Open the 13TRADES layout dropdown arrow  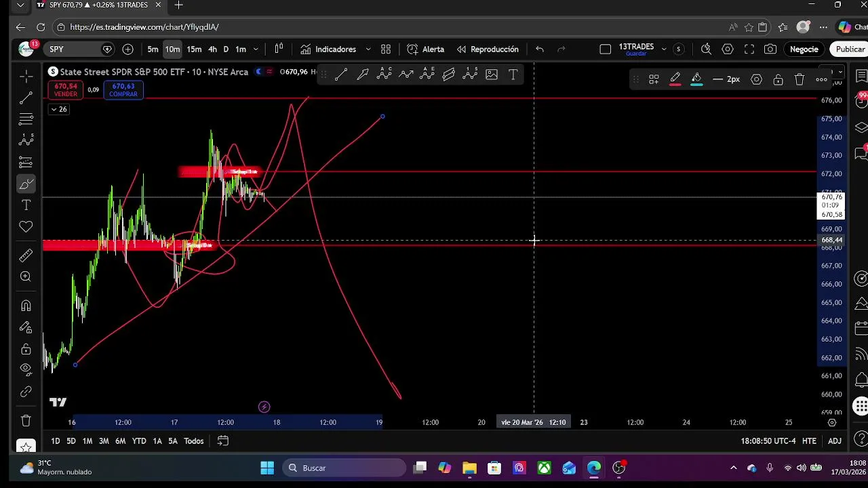[x=664, y=49]
